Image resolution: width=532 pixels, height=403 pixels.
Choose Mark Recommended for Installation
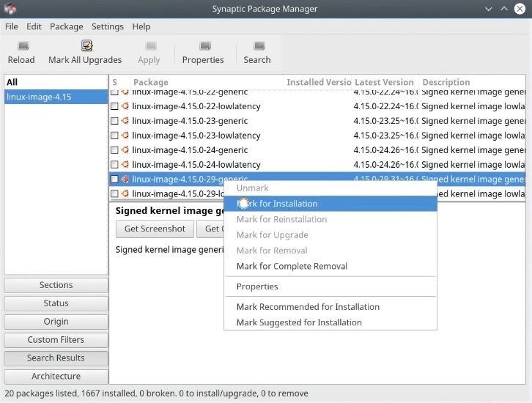[x=330, y=307]
